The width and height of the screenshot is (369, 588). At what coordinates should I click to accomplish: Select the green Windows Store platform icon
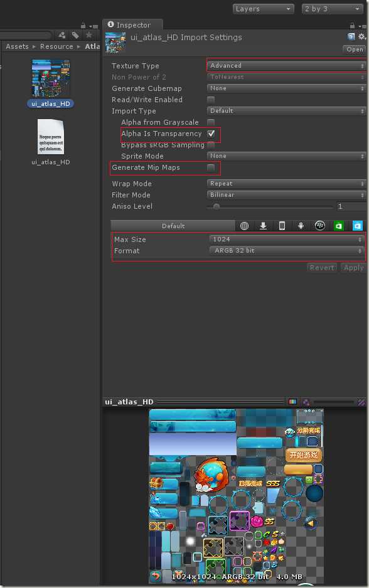[x=339, y=226]
